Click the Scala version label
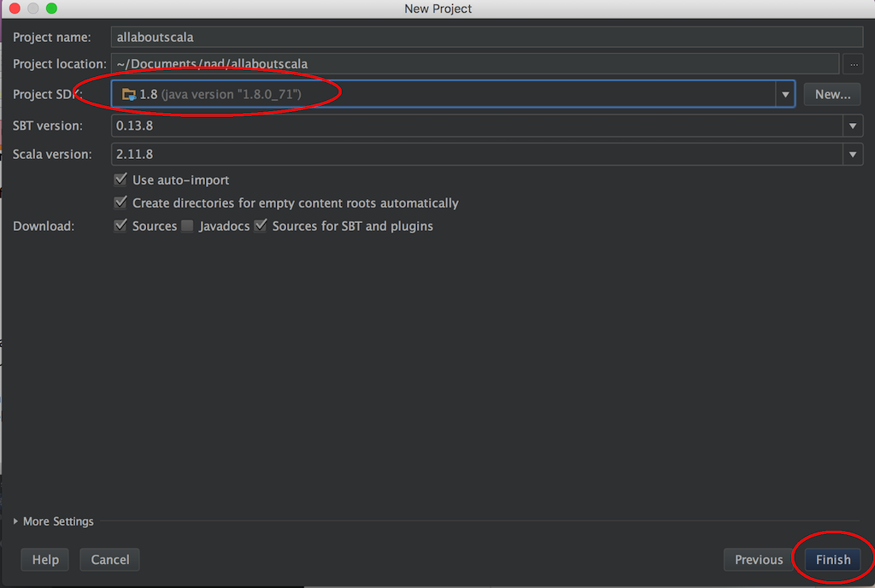The height and width of the screenshot is (588, 875). point(52,154)
